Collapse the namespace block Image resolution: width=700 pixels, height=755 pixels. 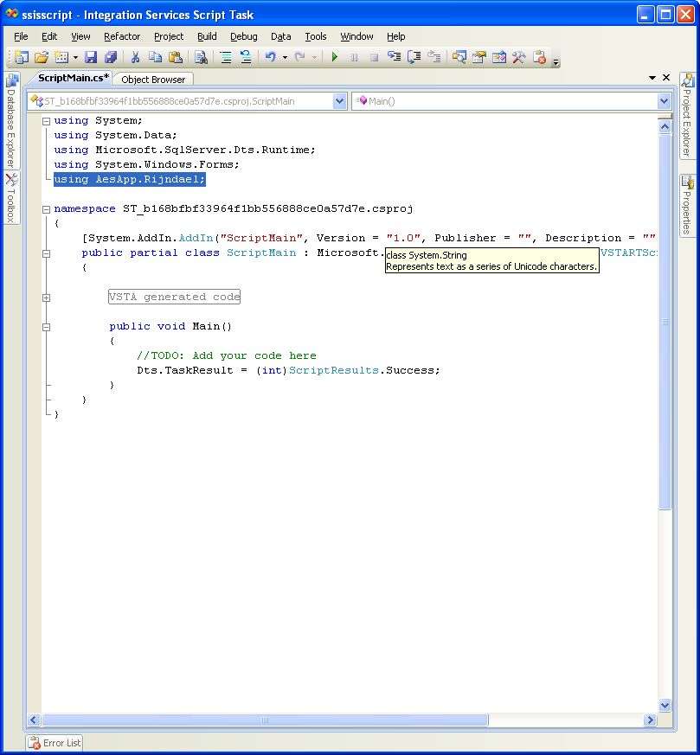pos(46,209)
